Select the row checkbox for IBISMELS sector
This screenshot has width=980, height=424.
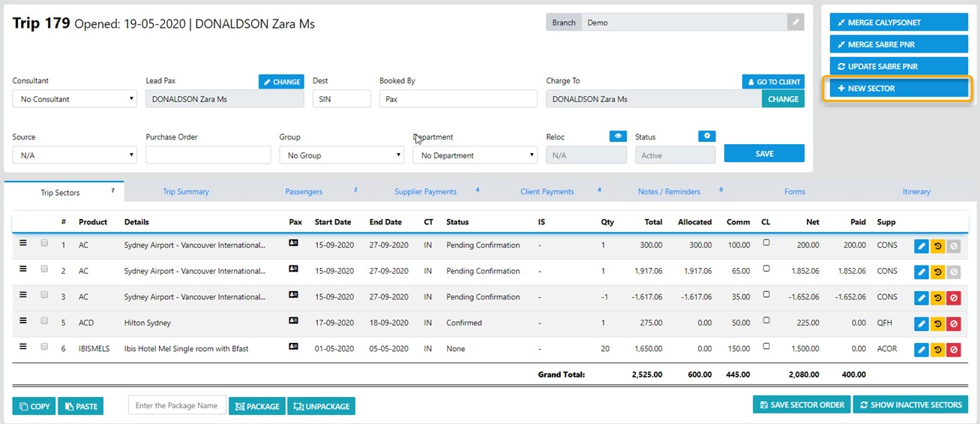(x=44, y=347)
